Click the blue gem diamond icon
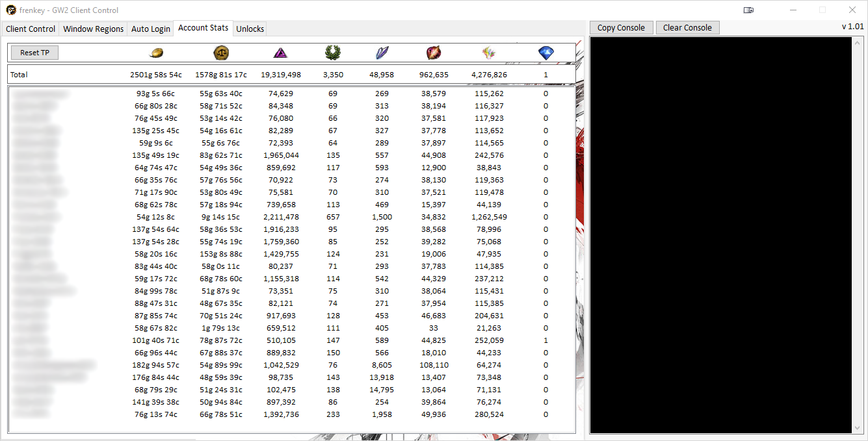This screenshot has width=868, height=441. pyautogui.click(x=546, y=53)
